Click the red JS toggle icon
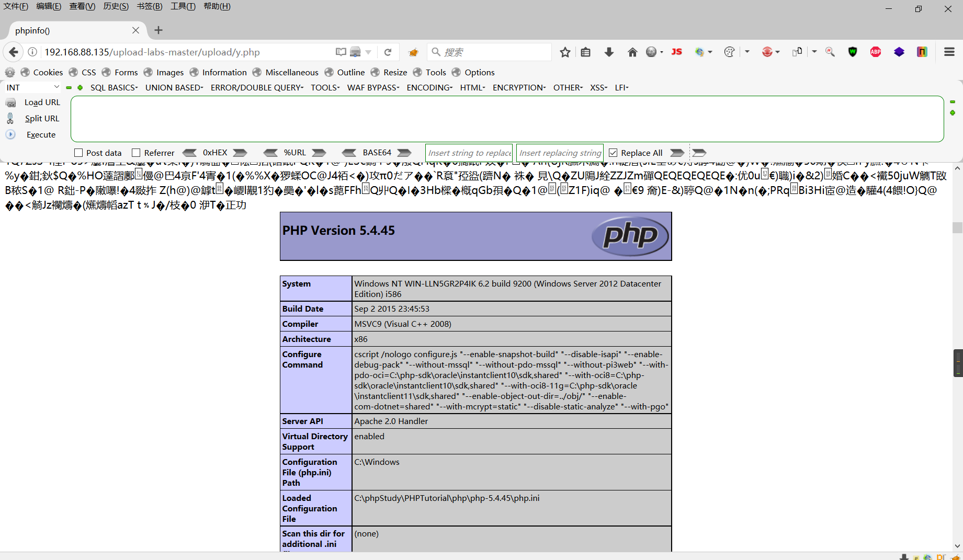 click(676, 52)
